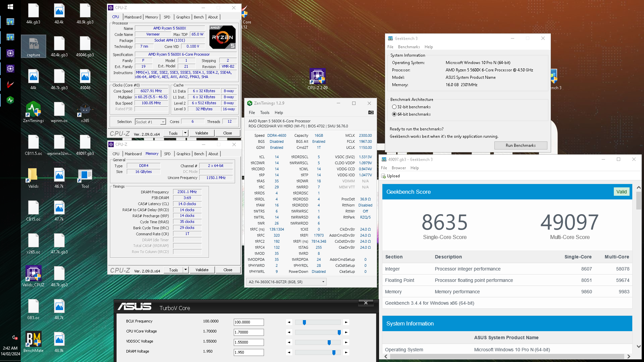
Task: Increase CPU VCore Voltage with right arrow
Action: [x=346, y=333]
